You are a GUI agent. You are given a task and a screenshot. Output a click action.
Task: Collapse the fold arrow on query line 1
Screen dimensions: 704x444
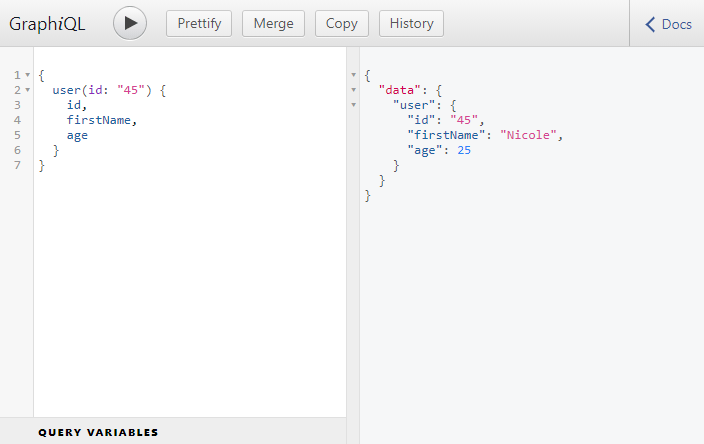(27, 75)
